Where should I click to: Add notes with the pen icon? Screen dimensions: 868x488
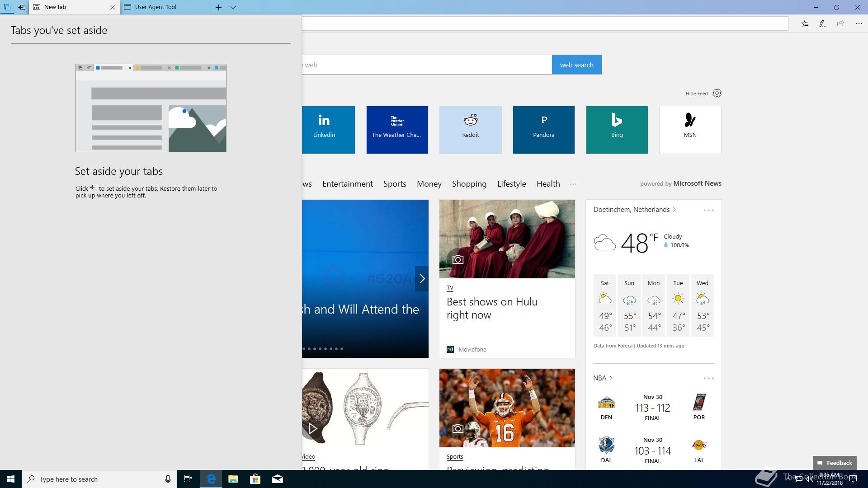point(823,23)
